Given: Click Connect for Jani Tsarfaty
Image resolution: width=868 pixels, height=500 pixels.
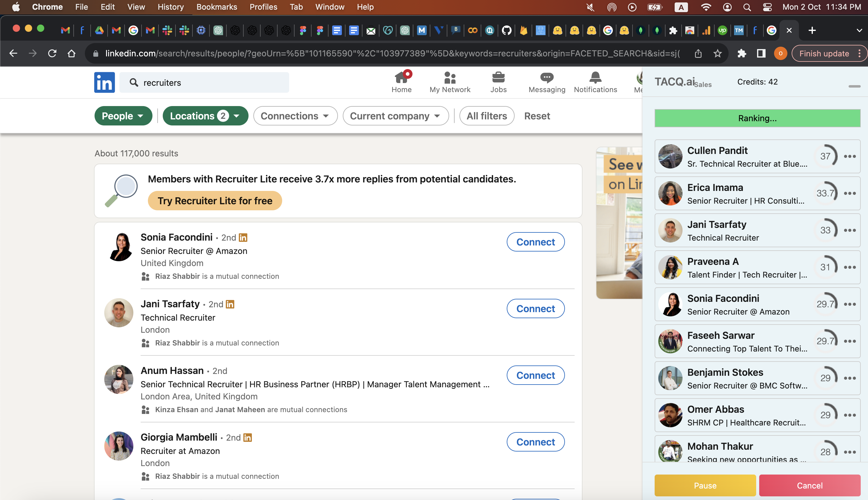Looking at the screenshot, I should pyautogui.click(x=535, y=309).
